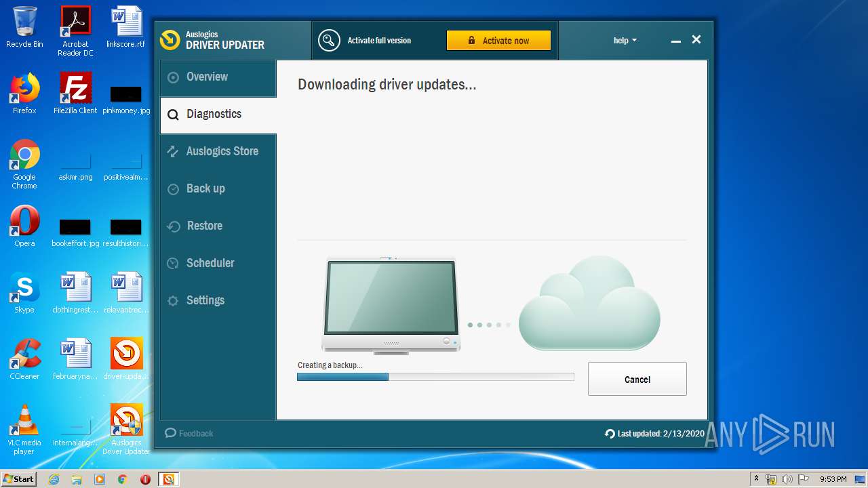
Task: Open Recycle Bin desktop icon
Action: 24,27
